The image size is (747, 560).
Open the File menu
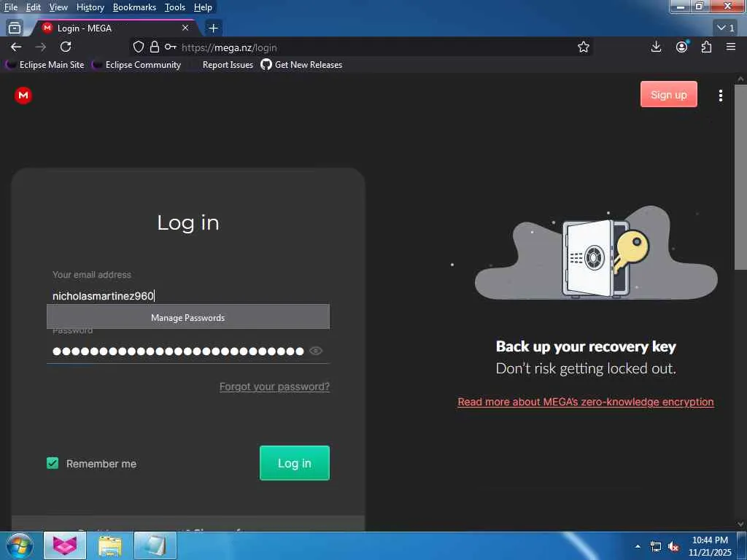(10, 7)
